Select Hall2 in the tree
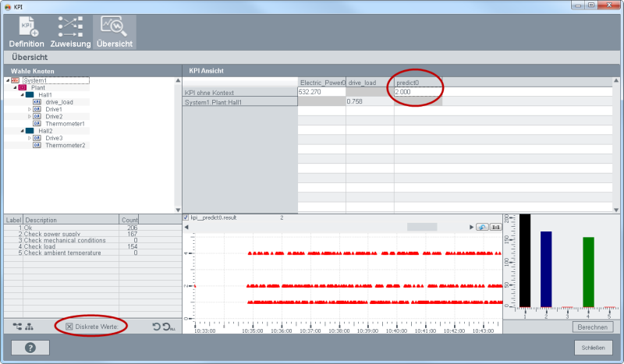The width and height of the screenshot is (624, 364). pyautogui.click(x=45, y=131)
